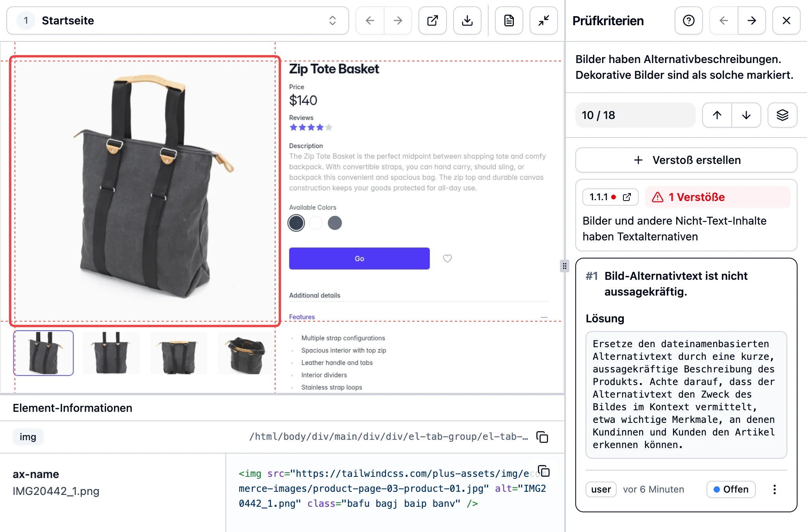Copy the element XPath
The height and width of the screenshot is (532, 807).
click(x=542, y=437)
